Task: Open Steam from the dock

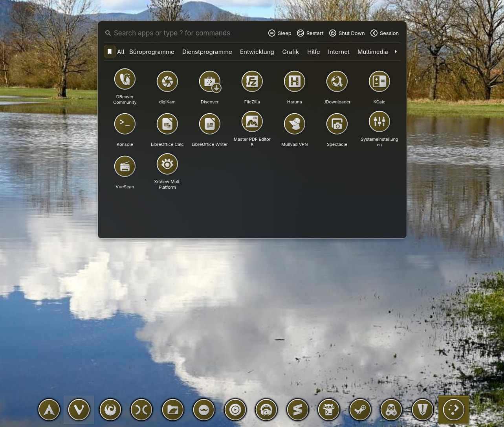Action: pos(360,410)
